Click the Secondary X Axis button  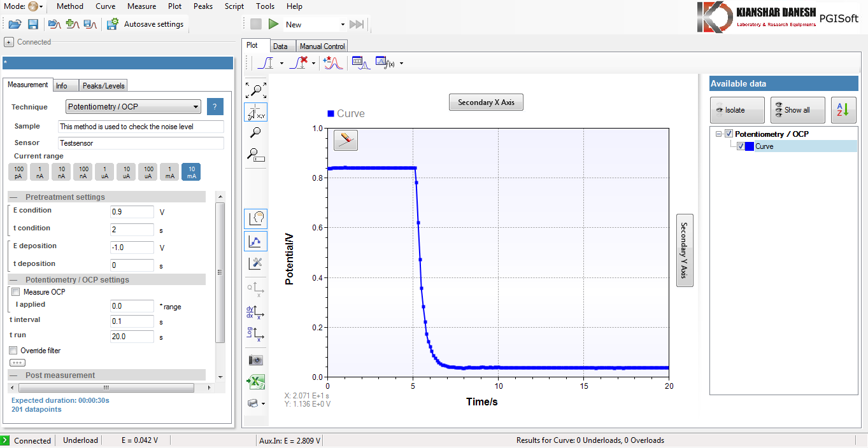tap(486, 102)
